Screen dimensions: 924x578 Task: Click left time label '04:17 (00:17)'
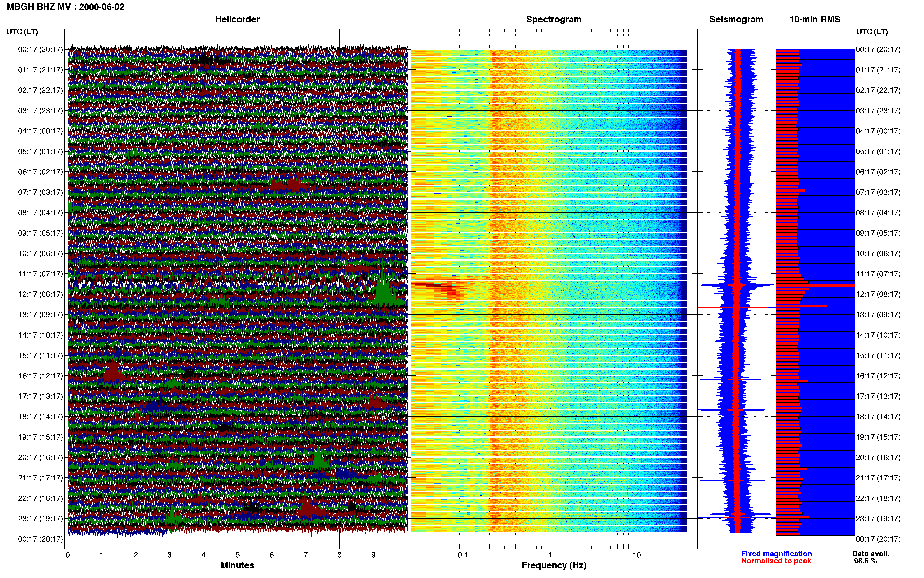click(41, 131)
